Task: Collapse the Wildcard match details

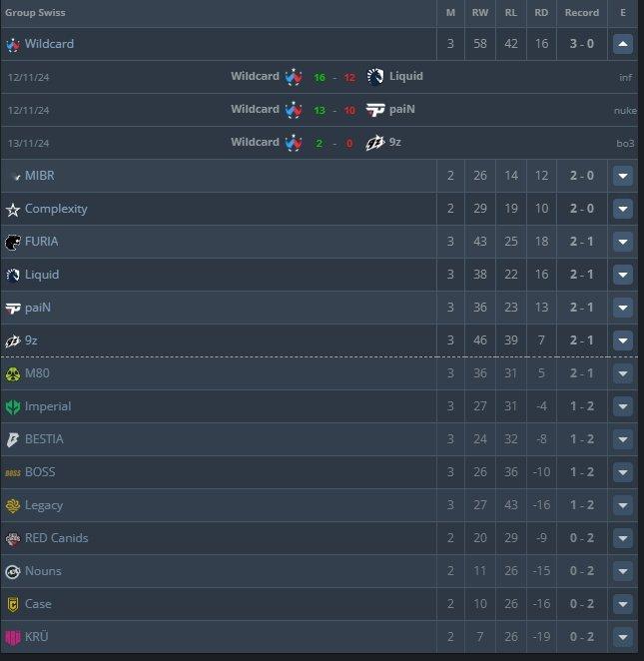Action: click(x=623, y=44)
